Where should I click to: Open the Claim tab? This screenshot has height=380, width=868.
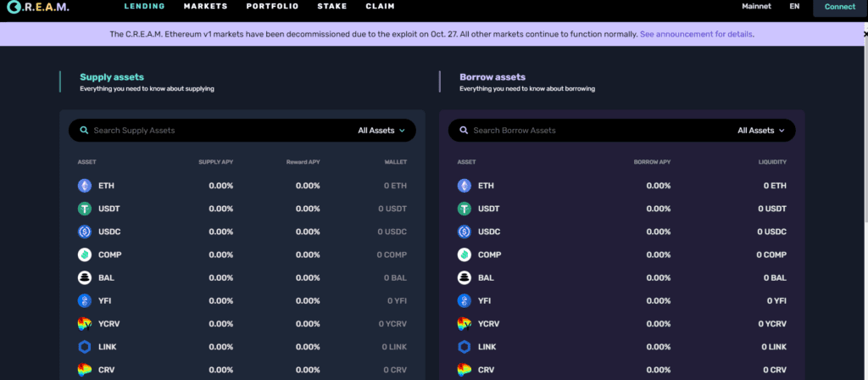[x=381, y=7]
